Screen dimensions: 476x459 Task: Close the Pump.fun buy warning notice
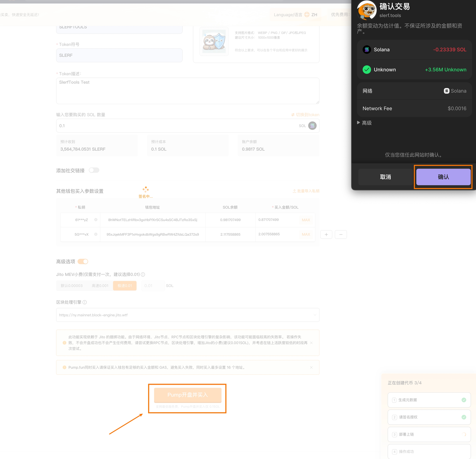(x=311, y=367)
